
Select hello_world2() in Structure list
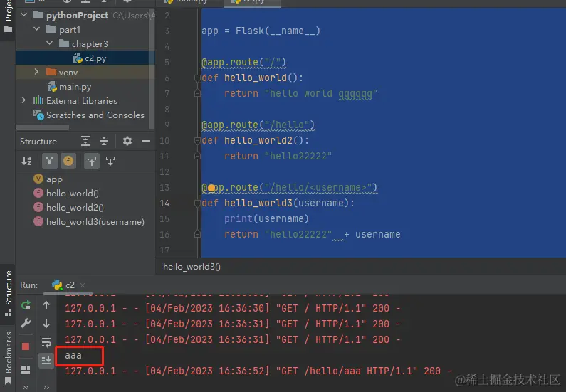68,207
